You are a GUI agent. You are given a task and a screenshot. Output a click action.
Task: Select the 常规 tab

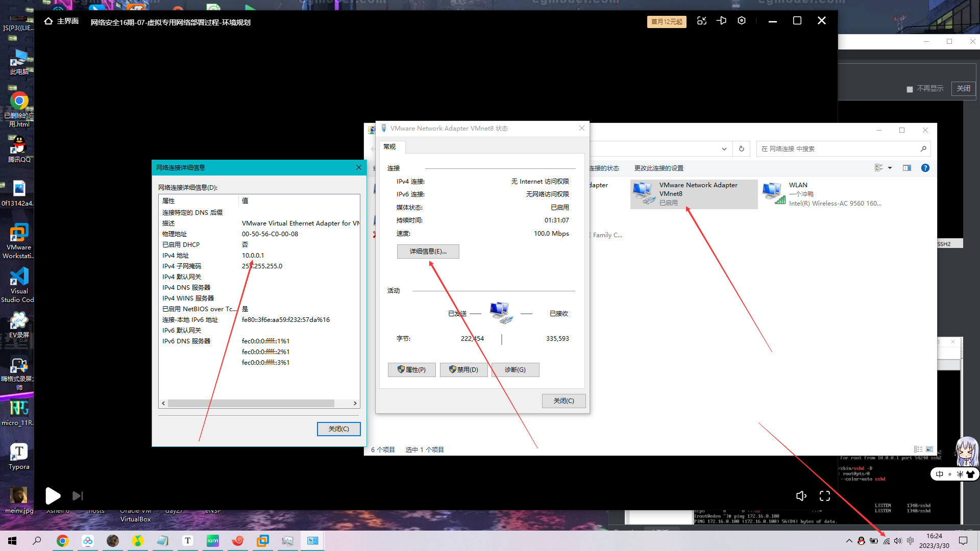coord(390,147)
